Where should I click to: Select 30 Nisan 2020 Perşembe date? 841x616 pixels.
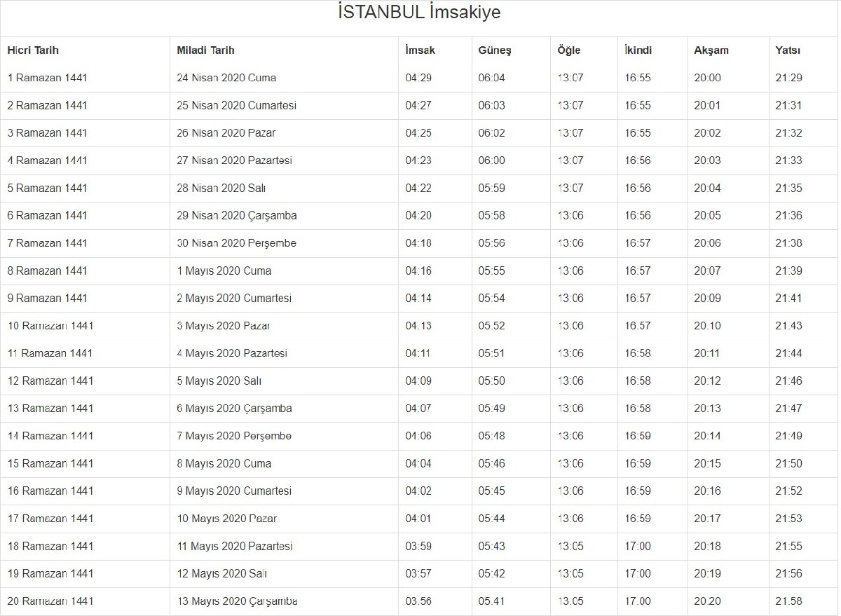click(x=236, y=243)
